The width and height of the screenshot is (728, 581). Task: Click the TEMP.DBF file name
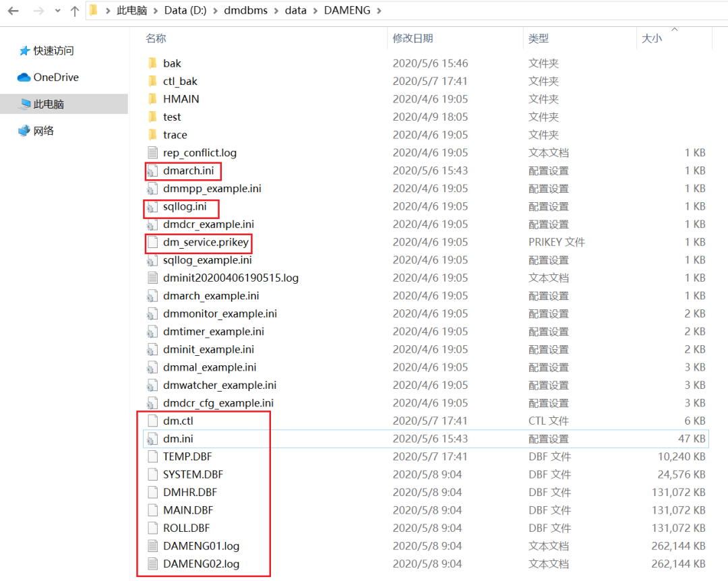[x=187, y=456]
